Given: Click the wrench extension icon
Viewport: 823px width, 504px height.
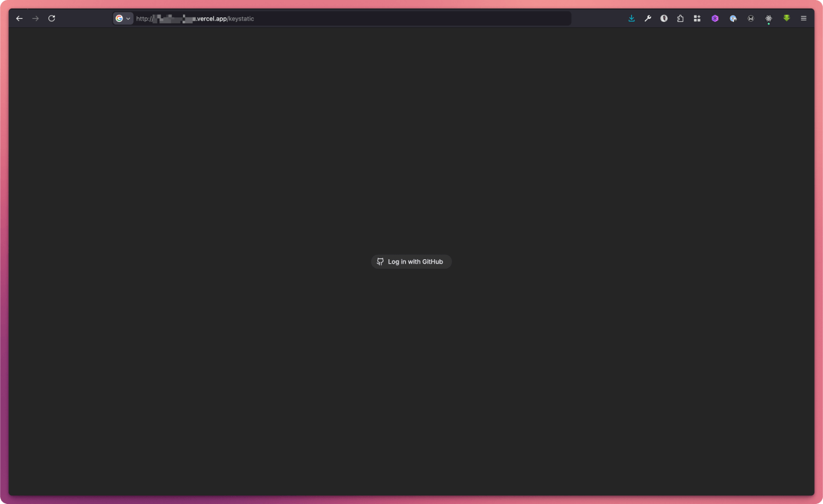Looking at the screenshot, I should 647,18.
